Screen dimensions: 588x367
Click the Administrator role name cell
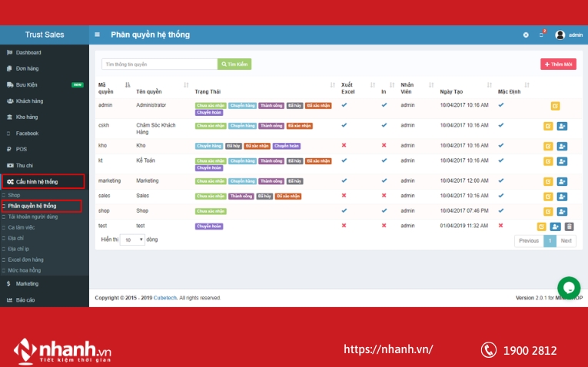(151, 105)
